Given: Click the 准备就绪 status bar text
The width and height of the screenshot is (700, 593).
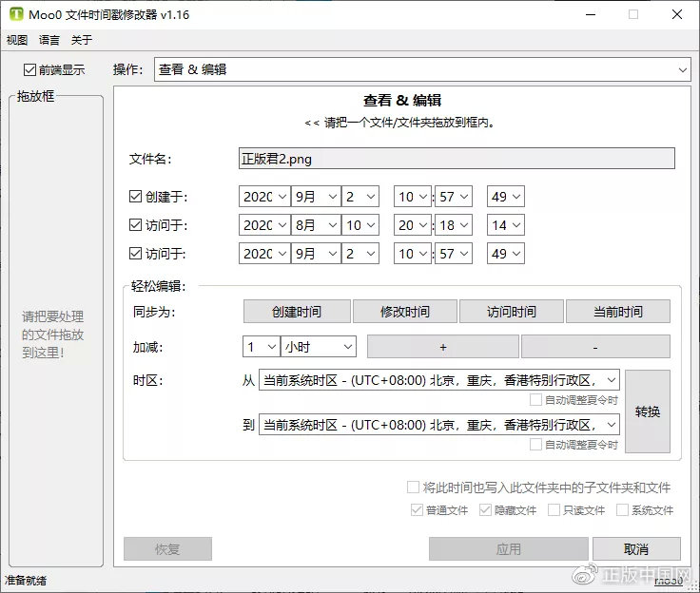Looking at the screenshot, I should click(x=26, y=581).
